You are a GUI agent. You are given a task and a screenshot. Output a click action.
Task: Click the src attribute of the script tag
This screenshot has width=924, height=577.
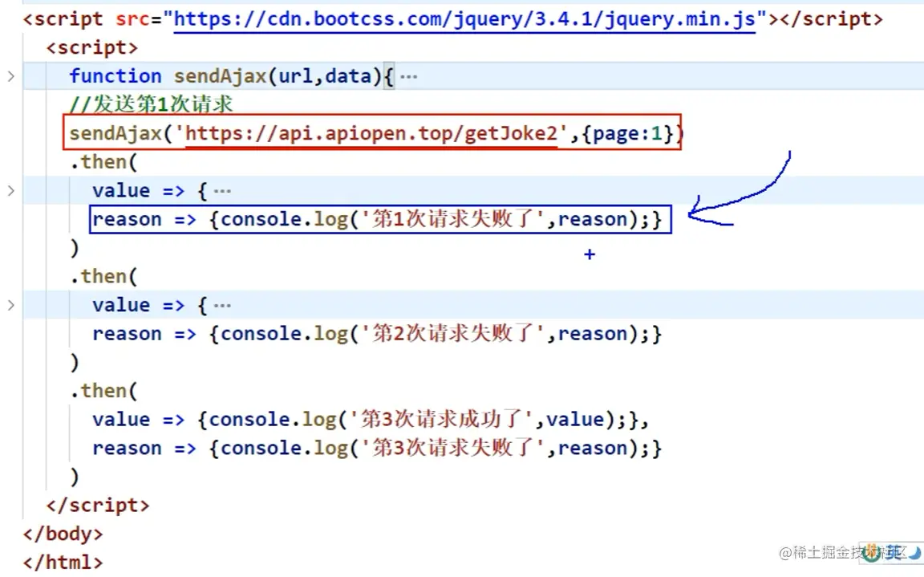[x=132, y=19]
